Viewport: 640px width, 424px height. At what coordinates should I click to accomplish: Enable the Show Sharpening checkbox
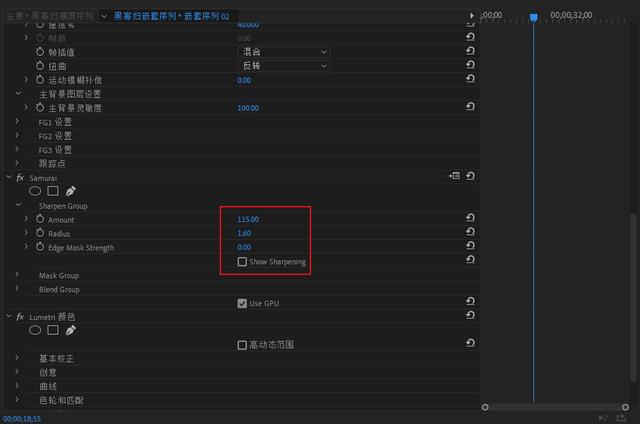pos(242,262)
